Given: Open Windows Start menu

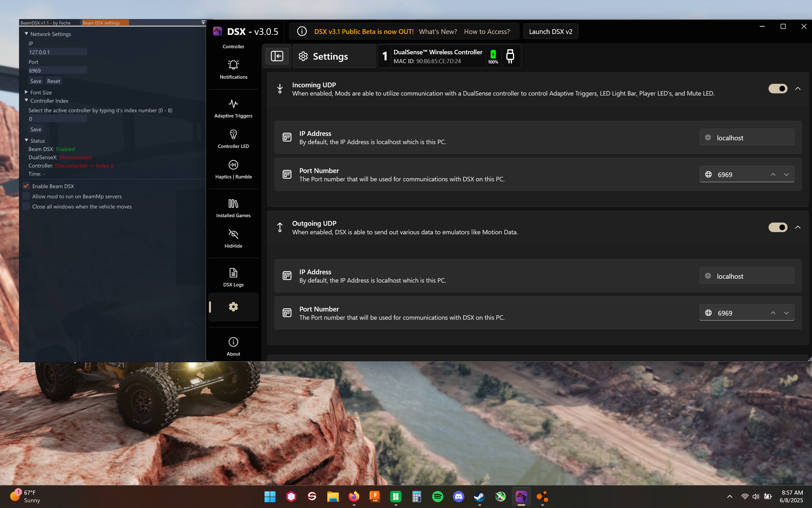Looking at the screenshot, I should click(270, 497).
